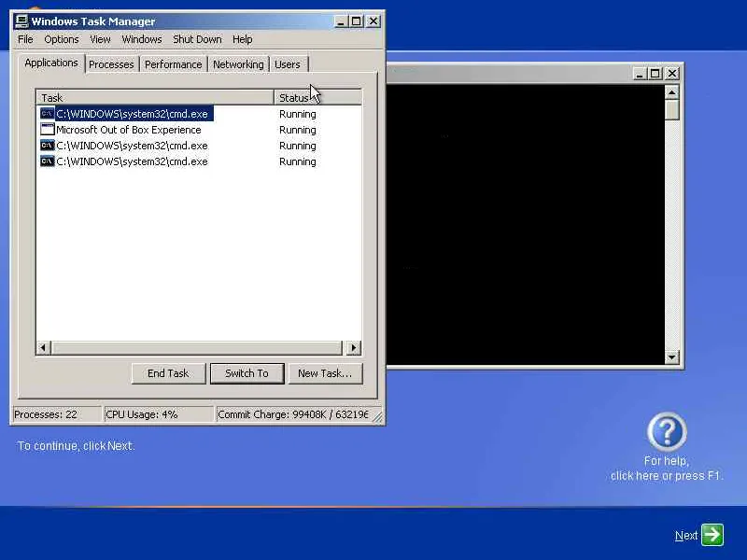Image resolution: width=747 pixels, height=560 pixels.
Task: Click the End Task button
Action: [x=168, y=373]
